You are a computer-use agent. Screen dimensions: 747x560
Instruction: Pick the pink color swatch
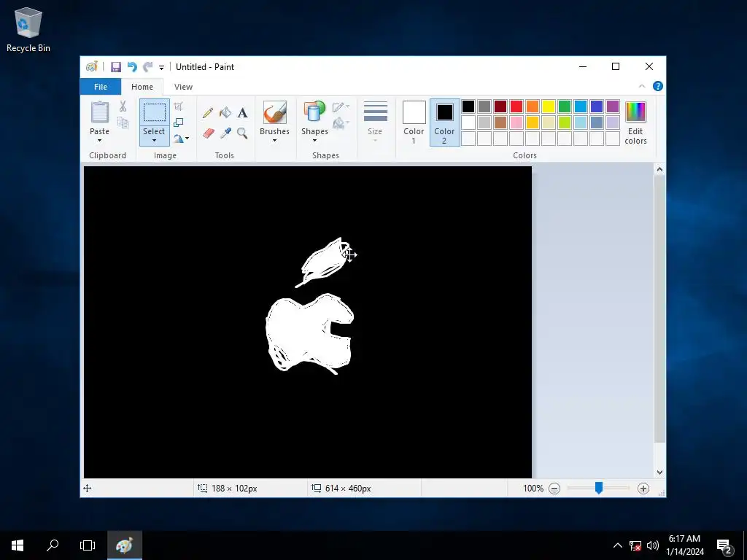tap(516, 122)
